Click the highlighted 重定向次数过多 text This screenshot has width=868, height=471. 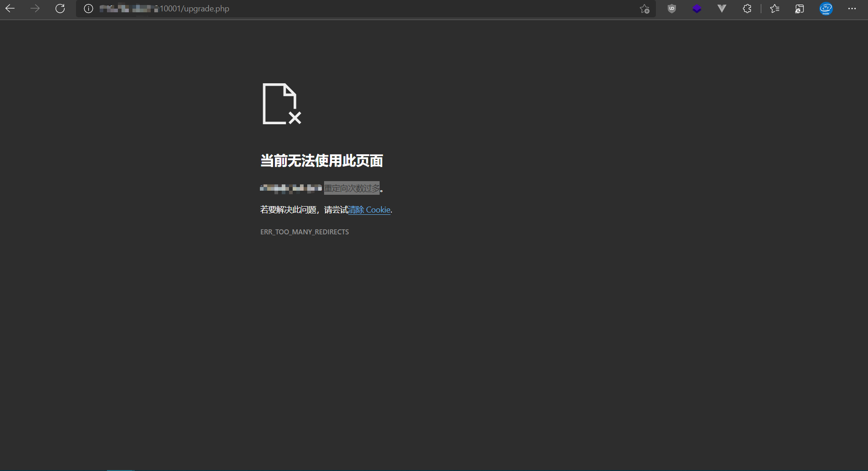click(351, 188)
